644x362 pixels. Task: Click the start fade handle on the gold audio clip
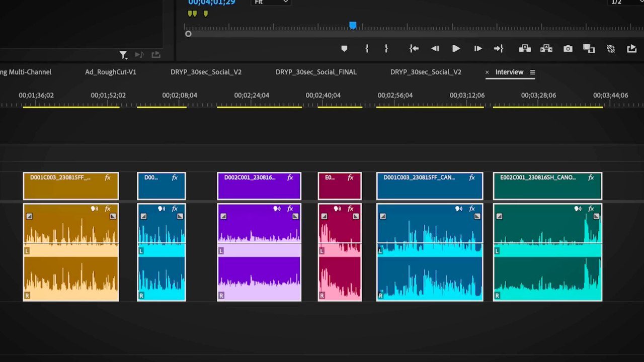click(29, 216)
